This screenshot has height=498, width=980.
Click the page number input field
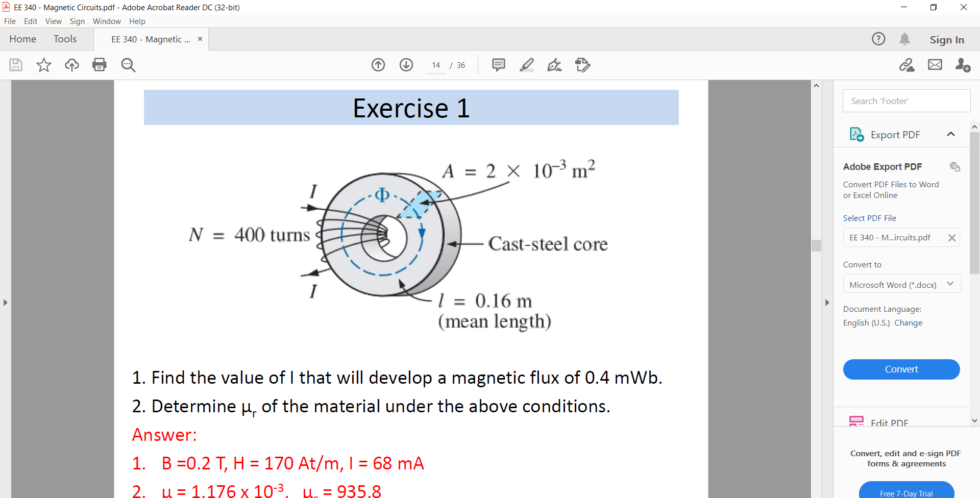click(436, 65)
